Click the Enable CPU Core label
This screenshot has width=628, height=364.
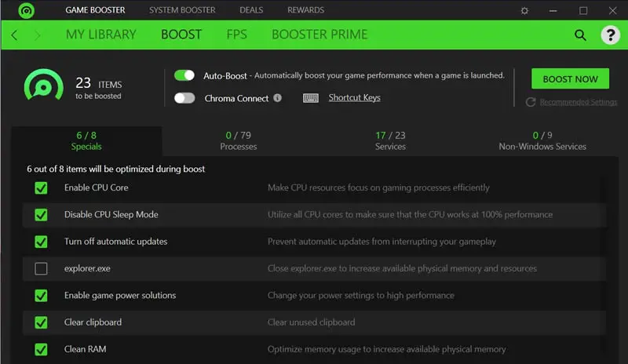click(96, 187)
